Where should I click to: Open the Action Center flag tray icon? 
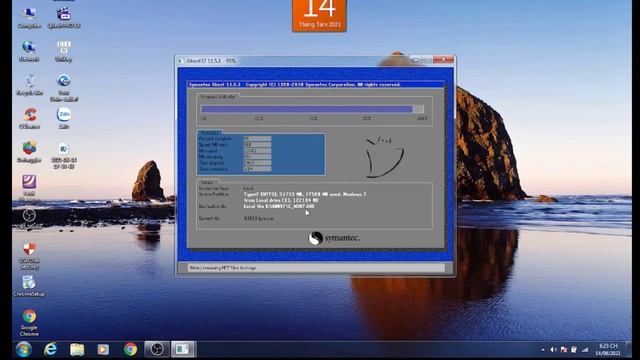coord(564,350)
